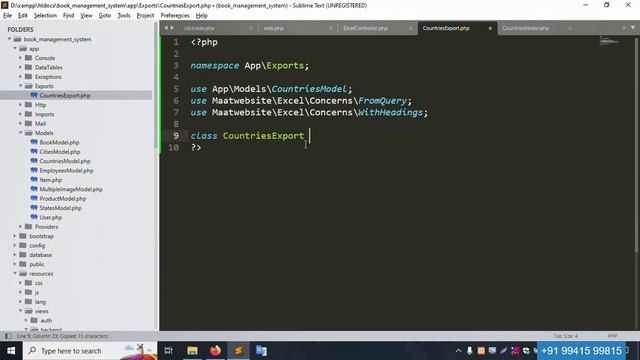
Task: Toggle the sidebar icon in status bar
Action: pyautogui.click(x=8, y=336)
